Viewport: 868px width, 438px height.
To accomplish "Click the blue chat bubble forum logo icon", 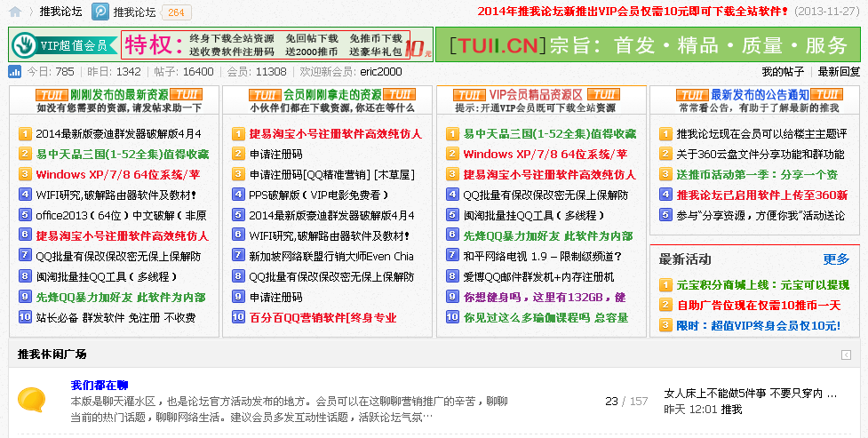I will tap(100, 12).
